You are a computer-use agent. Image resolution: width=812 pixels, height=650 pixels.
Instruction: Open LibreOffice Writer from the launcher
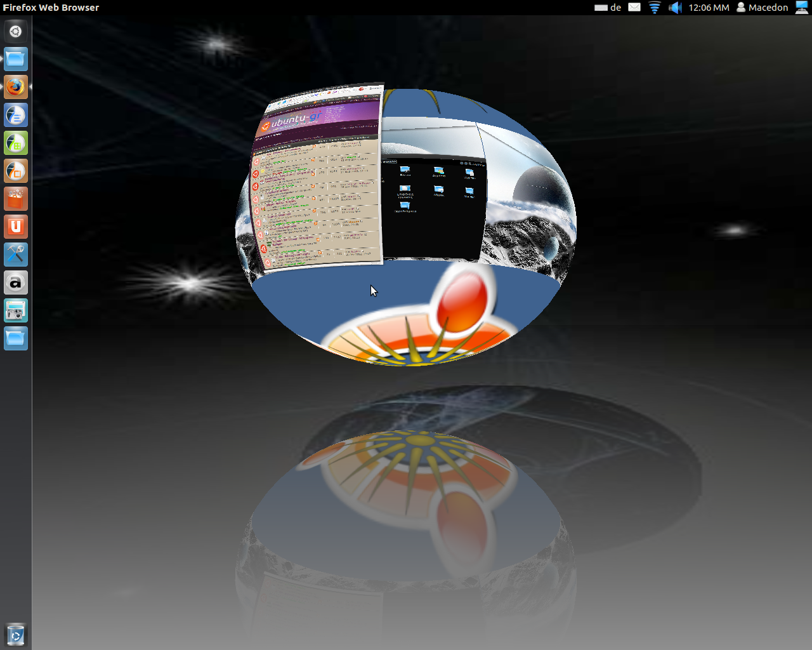pos(16,115)
